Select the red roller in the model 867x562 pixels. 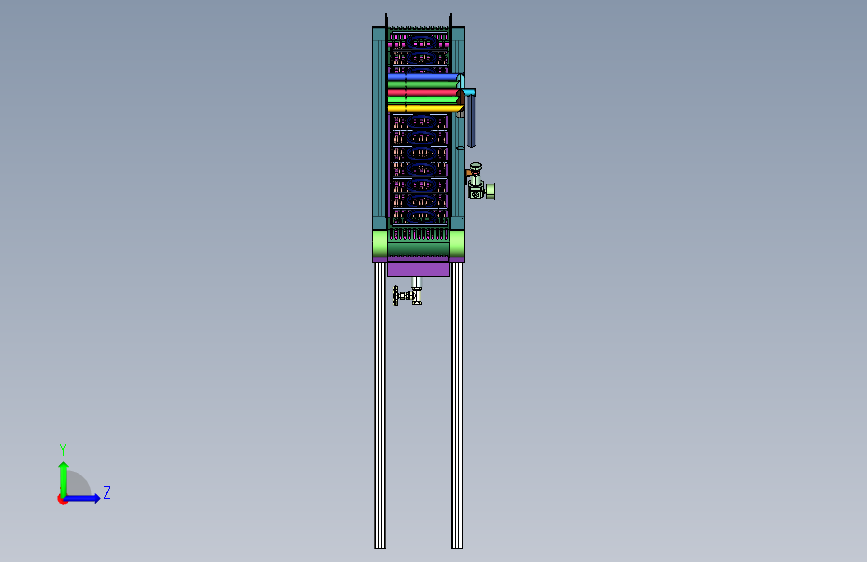coord(424,92)
